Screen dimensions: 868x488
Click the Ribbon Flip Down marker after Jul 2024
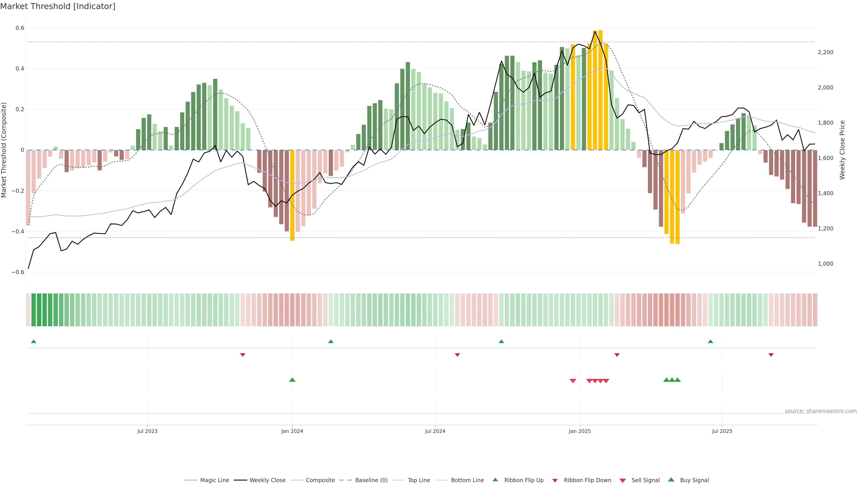click(x=457, y=355)
